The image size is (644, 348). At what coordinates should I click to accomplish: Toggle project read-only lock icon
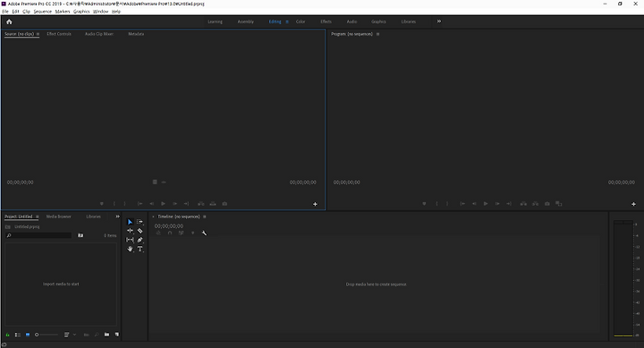pos(7,335)
